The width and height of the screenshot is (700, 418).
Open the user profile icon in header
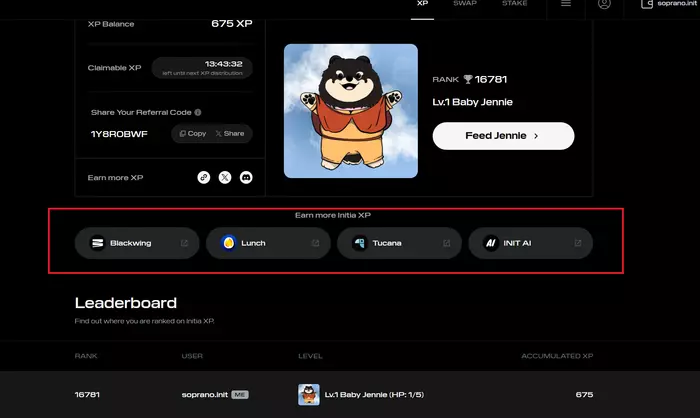(x=604, y=4)
